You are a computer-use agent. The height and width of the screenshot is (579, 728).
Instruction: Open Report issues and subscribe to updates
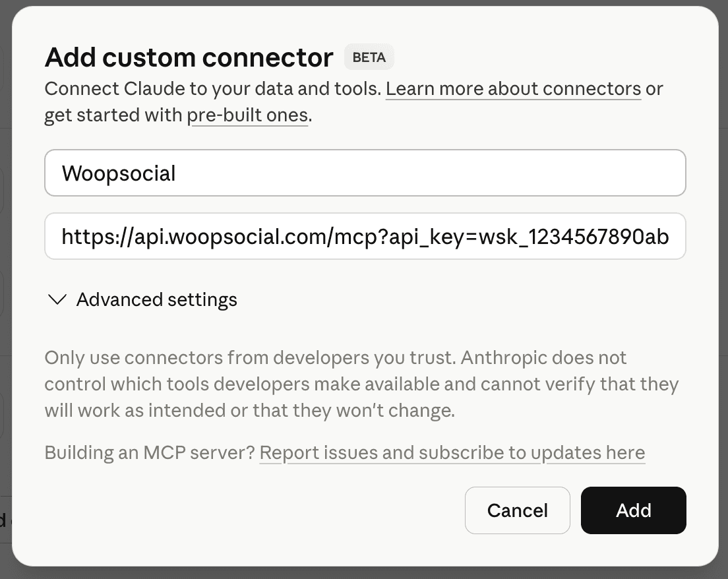tap(453, 453)
